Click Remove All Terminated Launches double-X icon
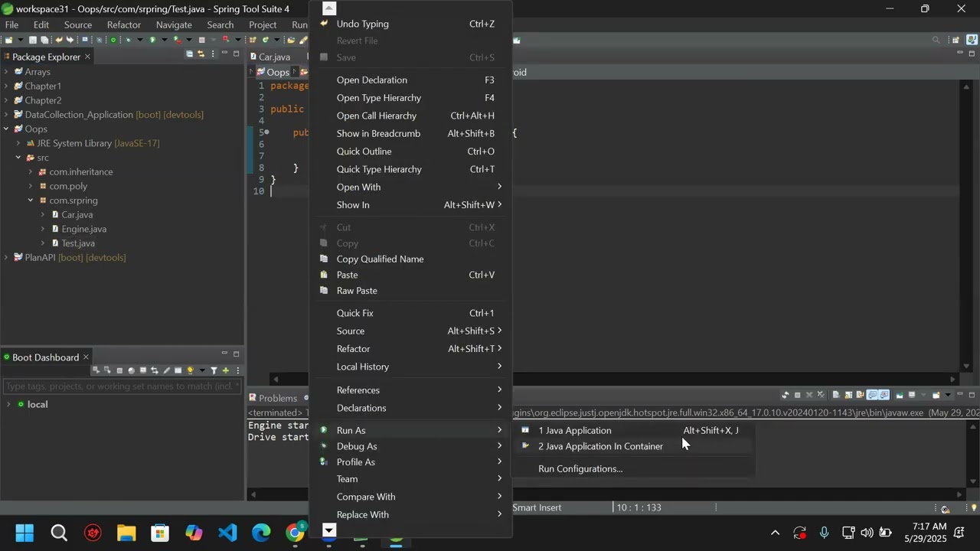 [821, 395]
